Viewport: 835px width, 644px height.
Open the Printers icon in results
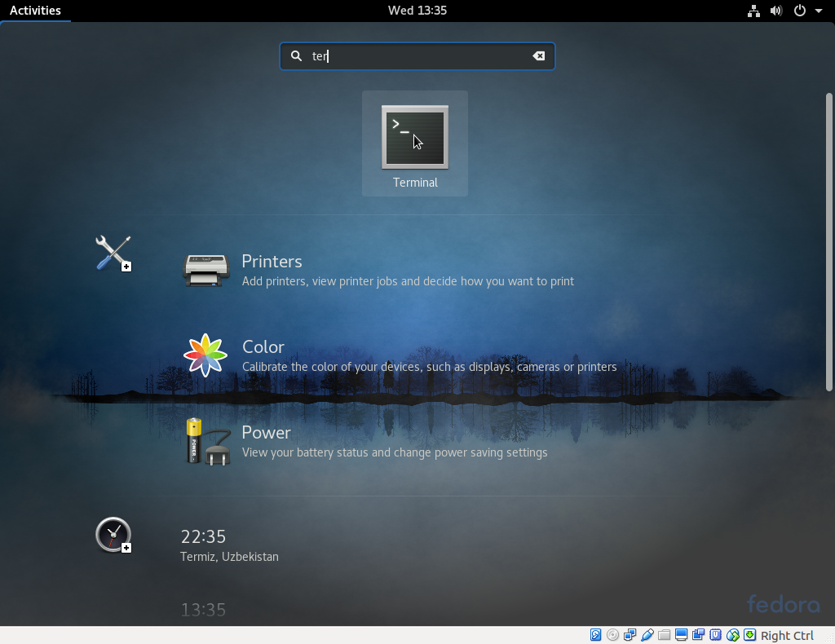coord(206,270)
